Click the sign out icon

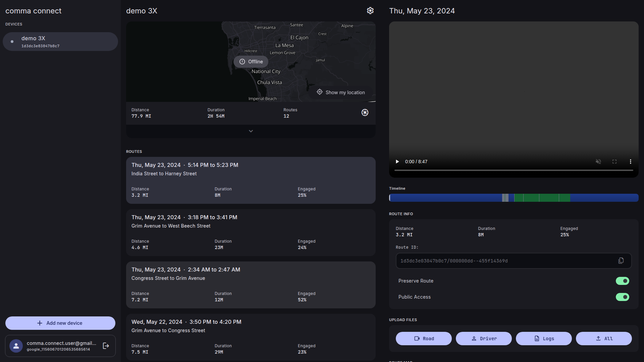pyautogui.click(x=106, y=346)
